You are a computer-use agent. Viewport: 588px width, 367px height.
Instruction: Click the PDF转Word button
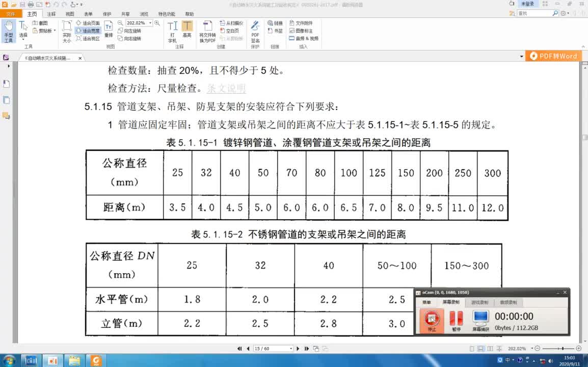tap(553, 56)
